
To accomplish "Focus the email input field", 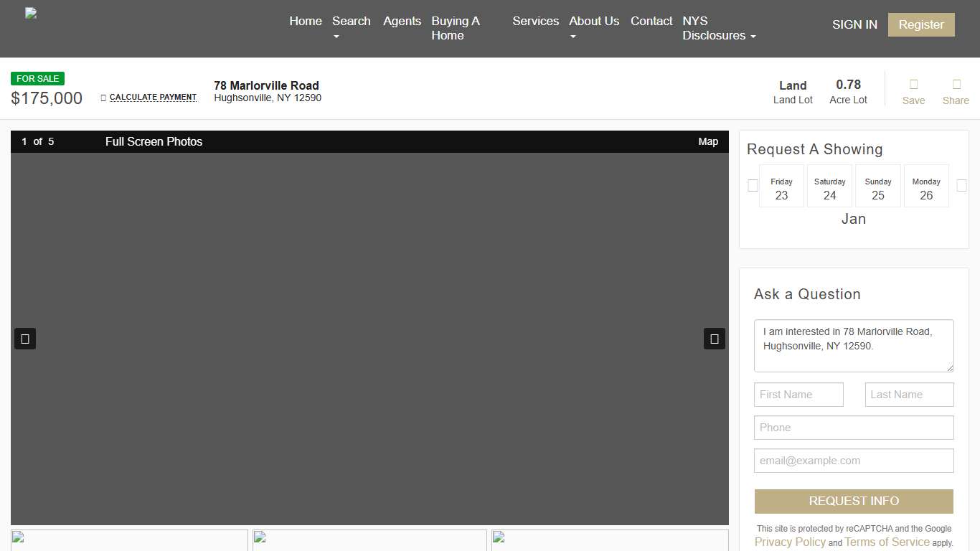I will (x=854, y=461).
